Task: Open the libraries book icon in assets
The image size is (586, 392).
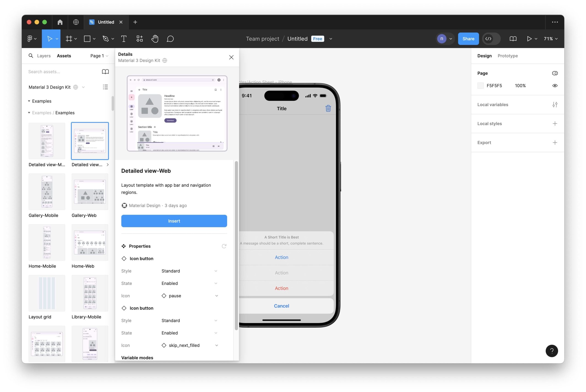Action: click(105, 72)
